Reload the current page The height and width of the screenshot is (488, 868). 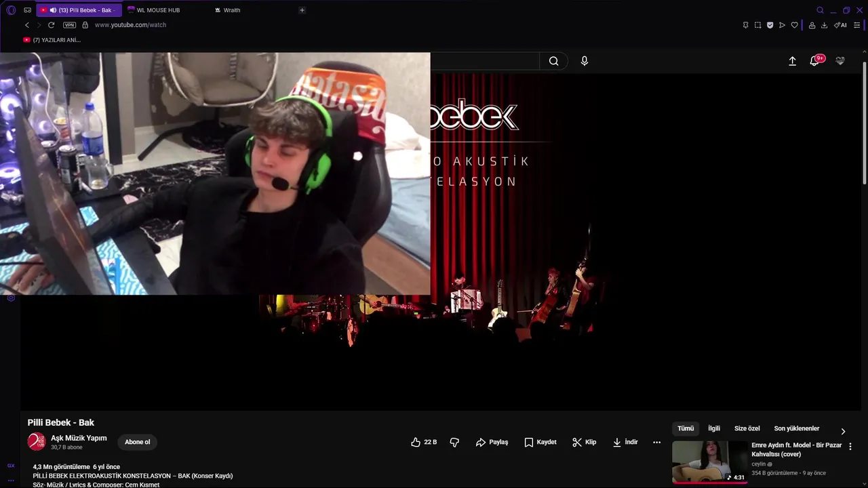tap(51, 25)
